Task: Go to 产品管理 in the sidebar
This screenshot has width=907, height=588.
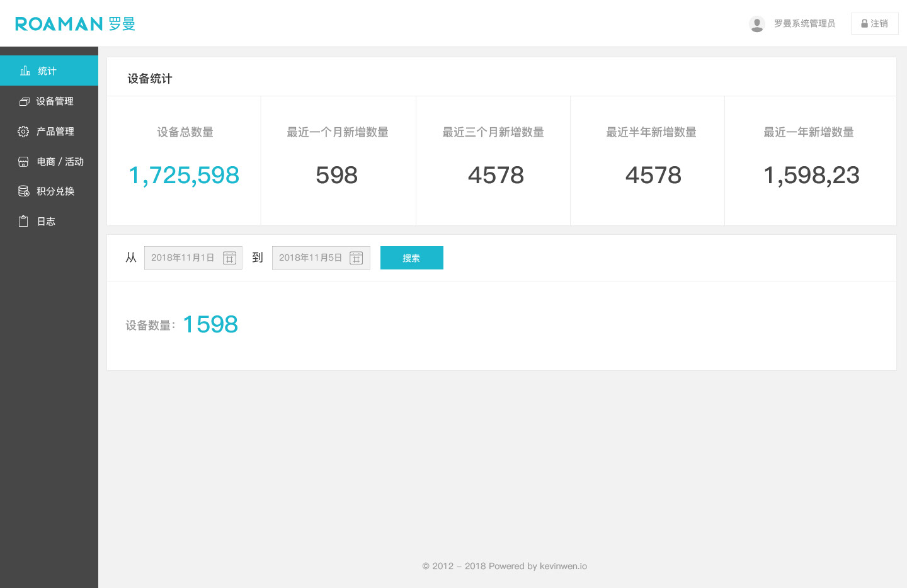Action: click(x=55, y=132)
